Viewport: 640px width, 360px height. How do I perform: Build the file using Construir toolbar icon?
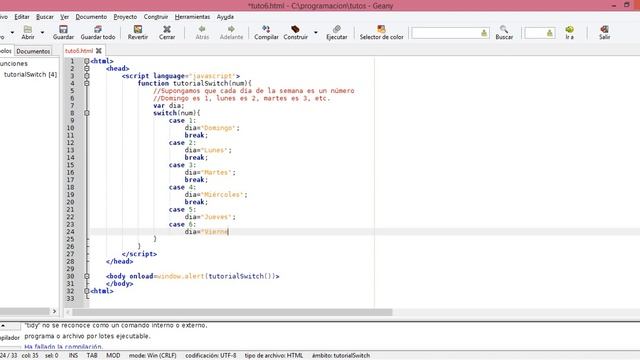pos(296,32)
